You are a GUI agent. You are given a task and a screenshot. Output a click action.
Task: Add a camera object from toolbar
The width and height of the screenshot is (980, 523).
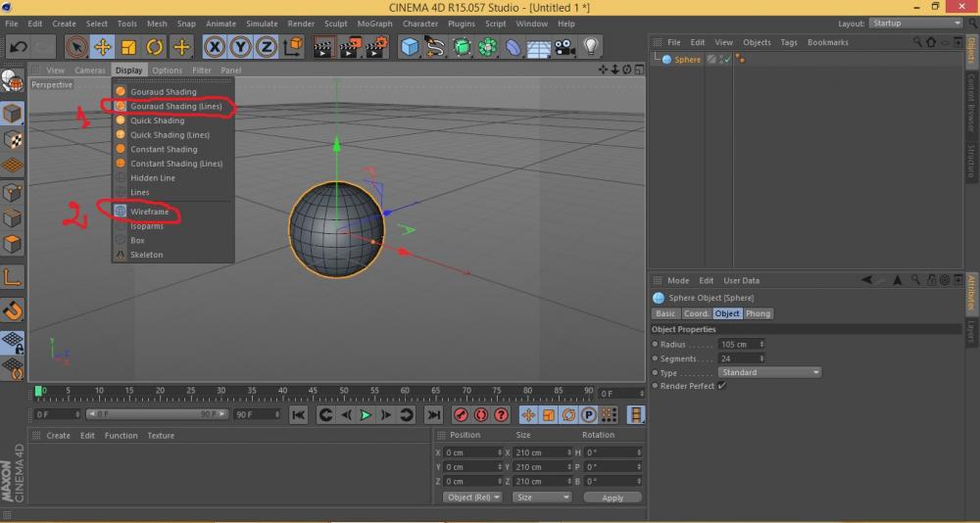tap(564, 47)
